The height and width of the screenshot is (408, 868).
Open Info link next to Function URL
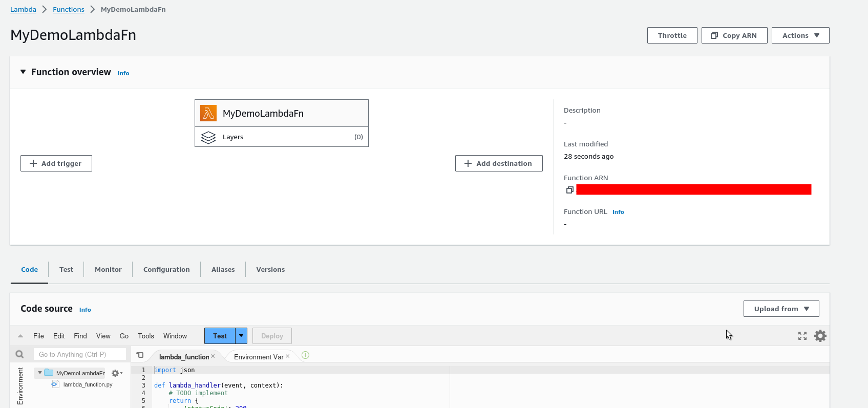pos(618,212)
